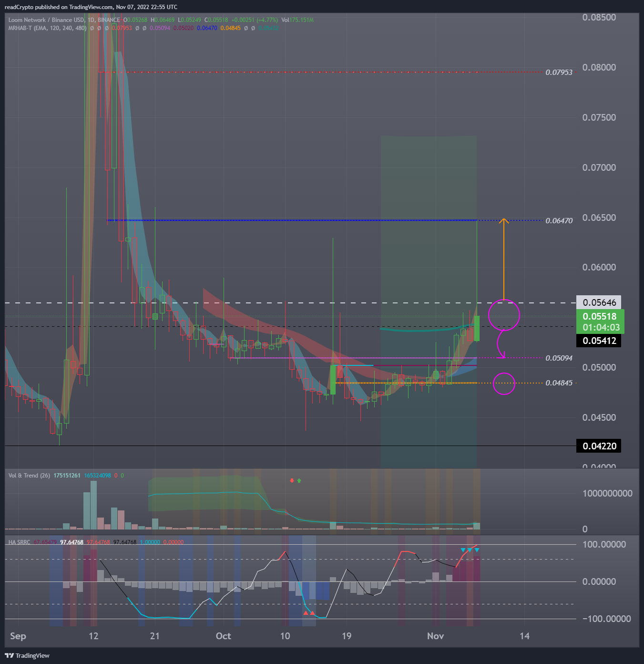Screen dimensions: 644x664
Task: Click the red 0.07953 value in MRHAB-T legend
Action: pyautogui.click(x=122, y=28)
